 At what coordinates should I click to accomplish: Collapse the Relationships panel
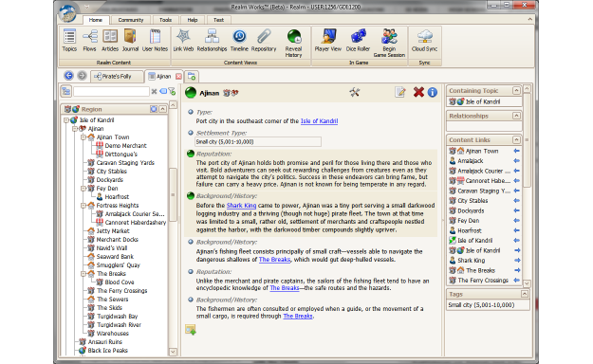pos(516,116)
